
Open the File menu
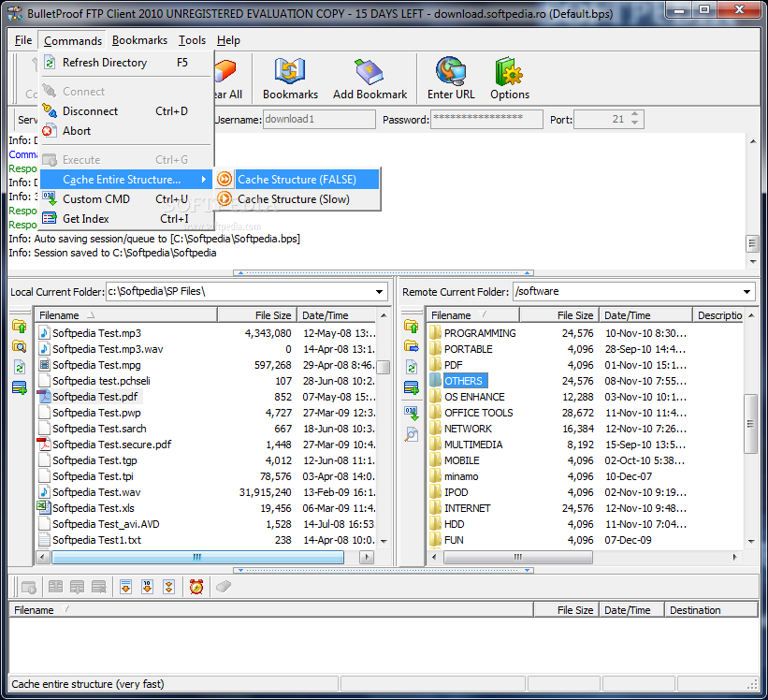click(x=23, y=40)
